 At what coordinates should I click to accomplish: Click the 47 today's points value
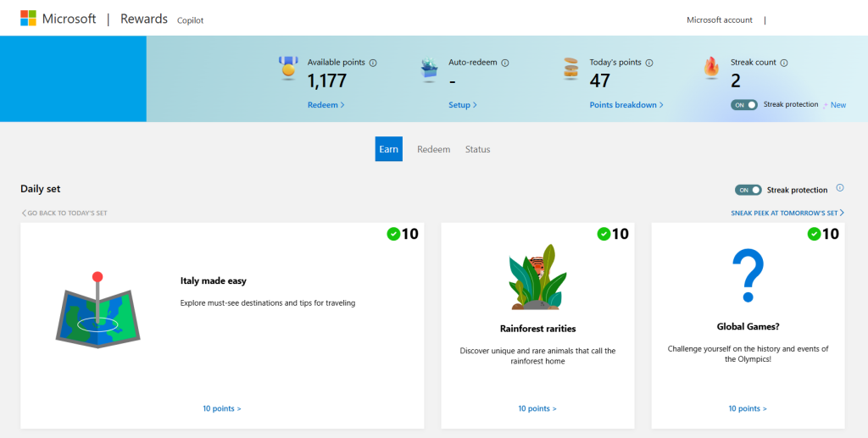click(x=599, y=81)
